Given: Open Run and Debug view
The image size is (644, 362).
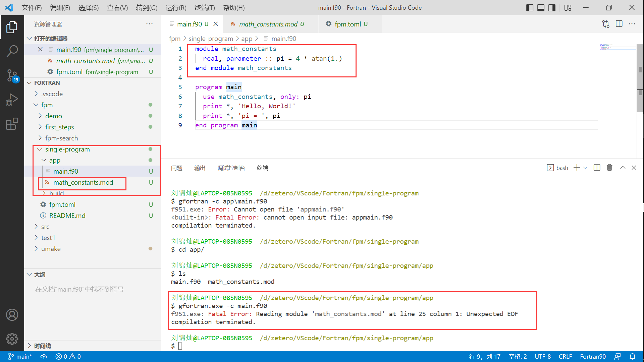Looking at the screenshot, I should point(12,100).
